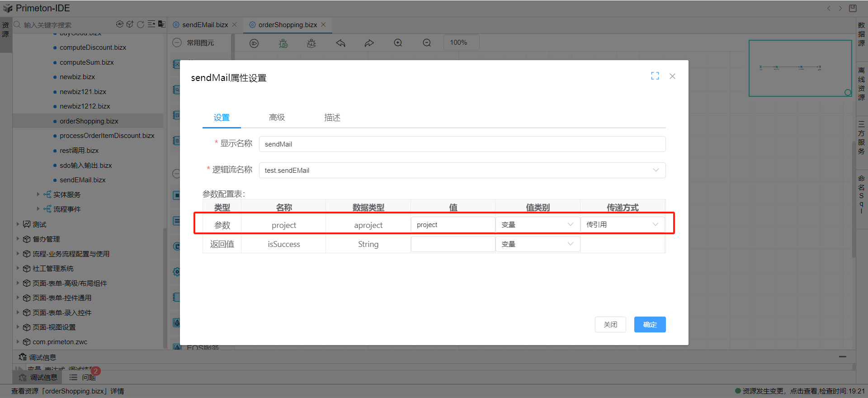Open the 逻辑流名称 dropdown

point(462,170)
